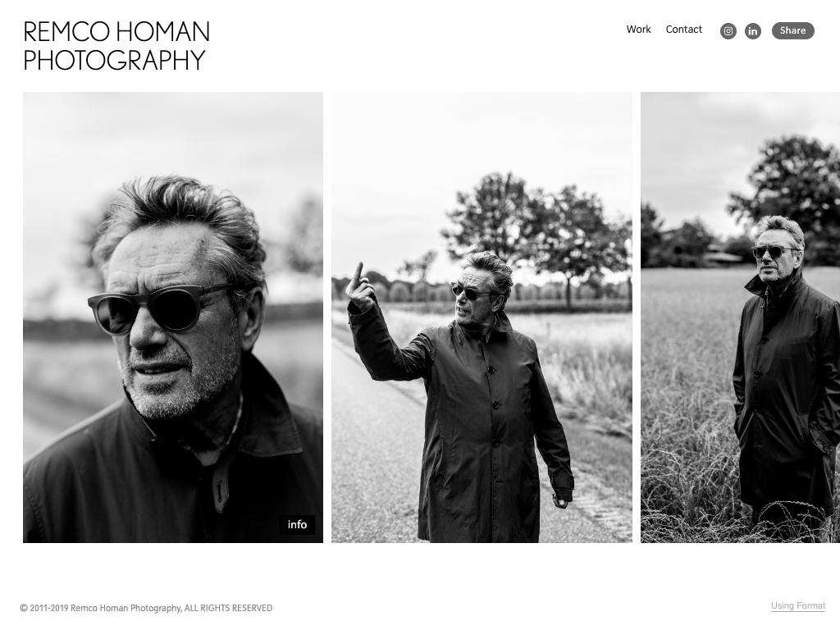Click the large tree in the middle photo
840x630 pixels.
[536, 231]
